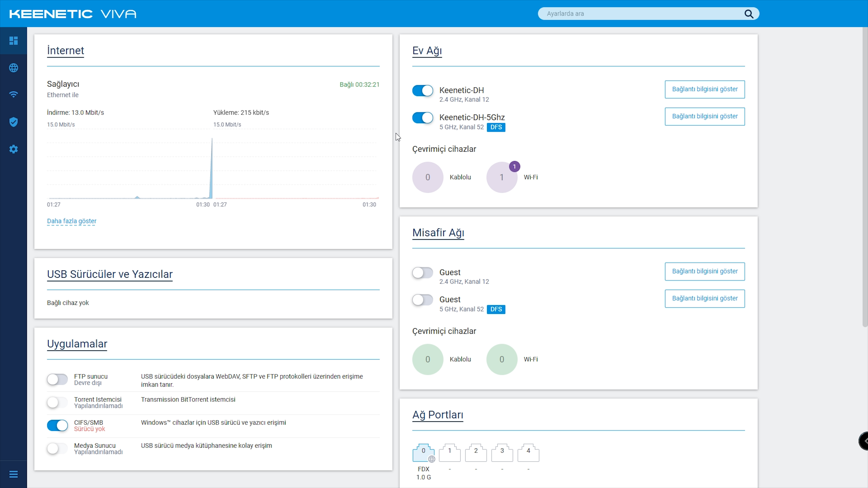The image size is (868, 488).
Task: Click the search magnifier icon
Action: [749, 14]
